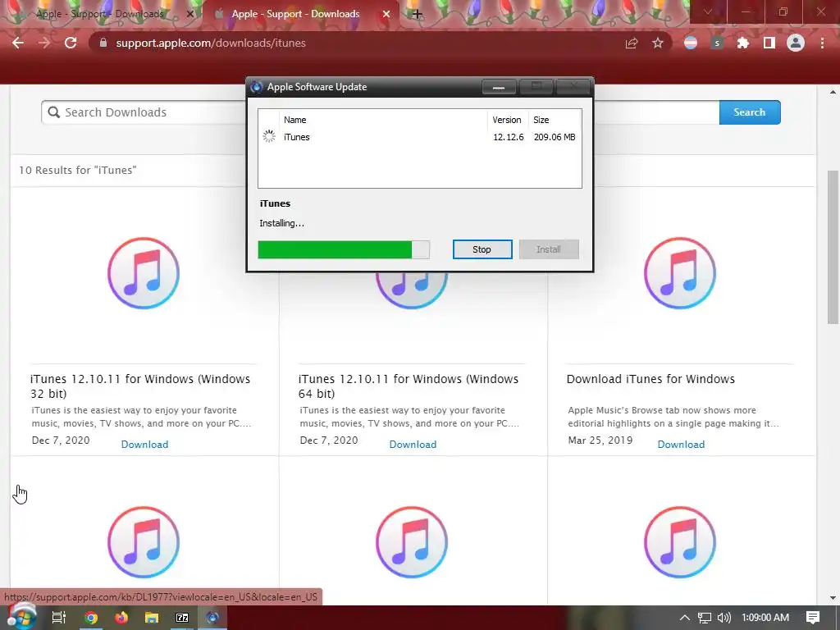This screenshot has width=840, height=630.
Task: Download iTunes 12.10.11 for Windows 32 bit
Action: 144,444
